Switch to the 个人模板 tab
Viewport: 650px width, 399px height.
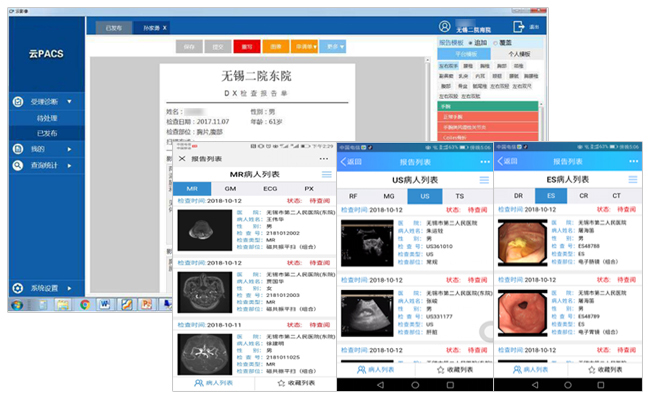(519, 54)
